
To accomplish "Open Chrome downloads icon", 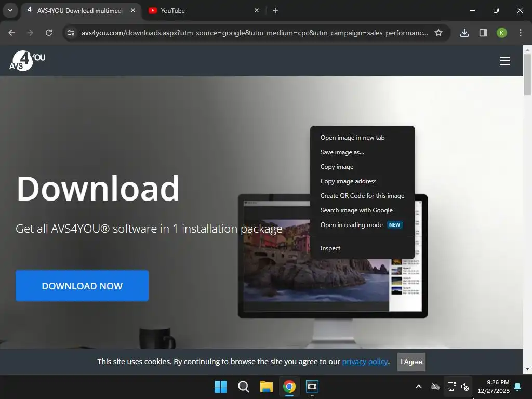I will (464, 33).
